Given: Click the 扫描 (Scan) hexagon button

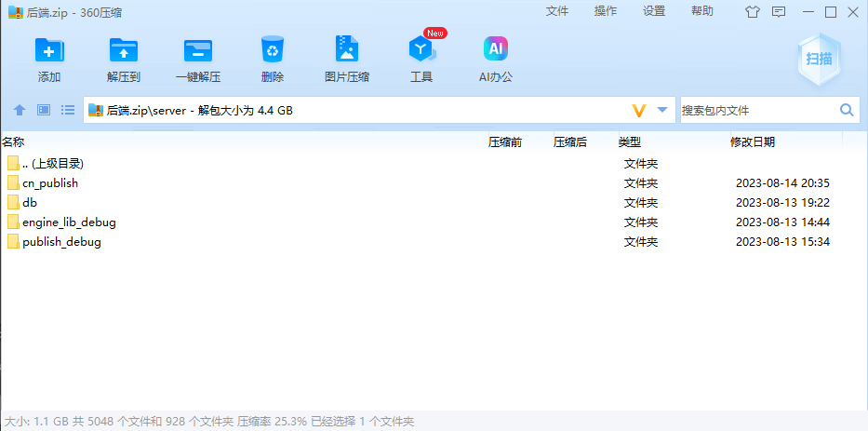Looking at the screenshot, I should click(x=819, y=59).
